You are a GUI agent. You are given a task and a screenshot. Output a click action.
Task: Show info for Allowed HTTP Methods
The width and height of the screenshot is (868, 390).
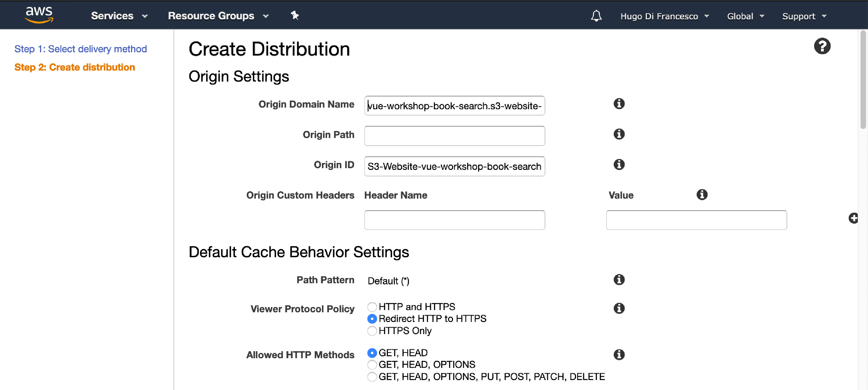pos(619,354)
